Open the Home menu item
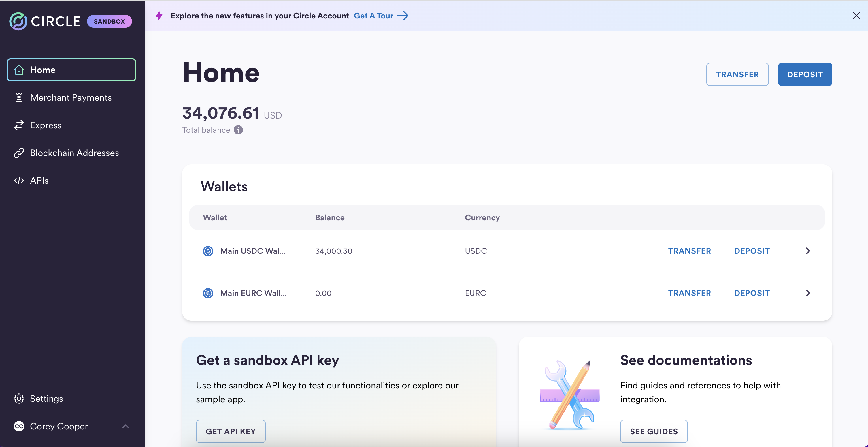The width and height of the screenshot is (868, 447). (x=71, y=70)
